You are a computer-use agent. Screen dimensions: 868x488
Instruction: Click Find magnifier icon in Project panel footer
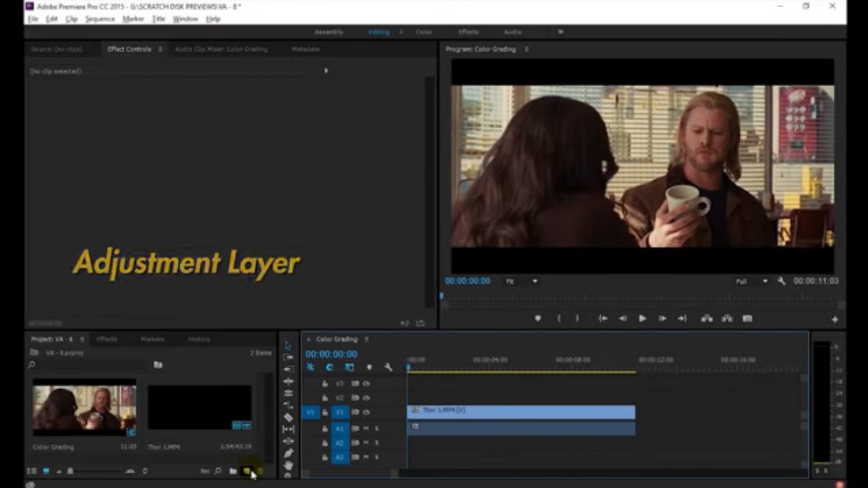pyautogui.click(x=218, y=471)
